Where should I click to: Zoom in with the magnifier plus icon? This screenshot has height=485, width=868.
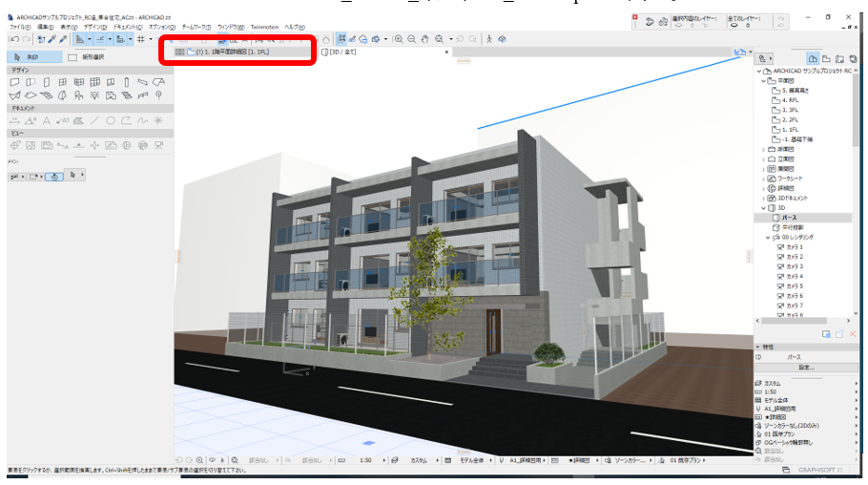(398, 39)
